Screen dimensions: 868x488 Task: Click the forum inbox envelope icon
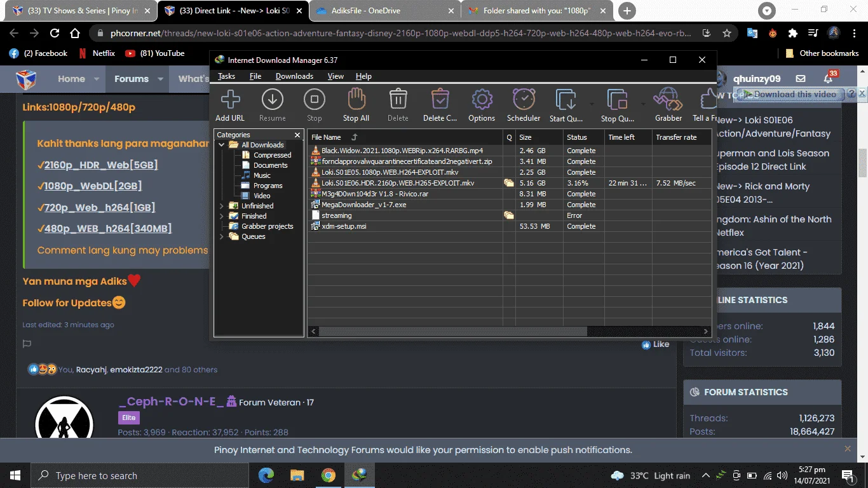[801, 79]
